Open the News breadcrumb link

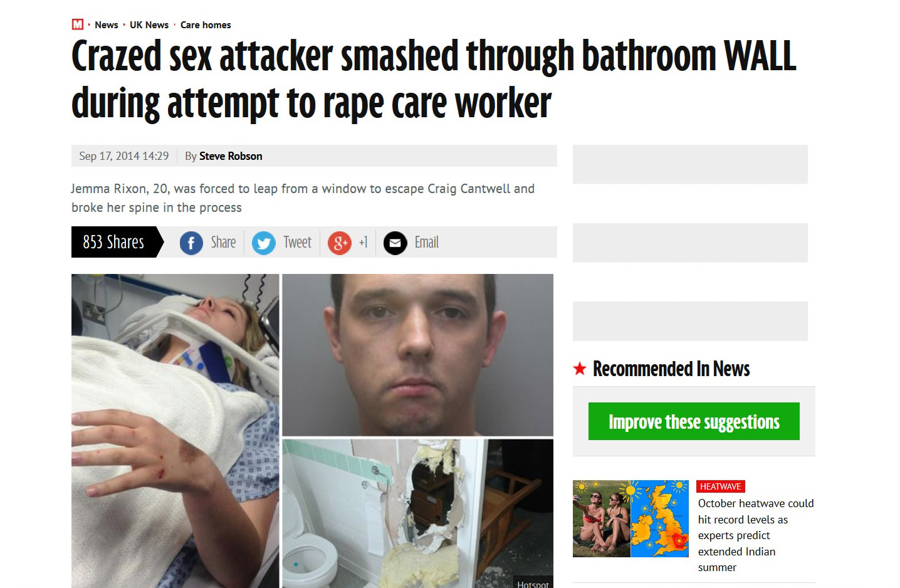pos(107,25)
